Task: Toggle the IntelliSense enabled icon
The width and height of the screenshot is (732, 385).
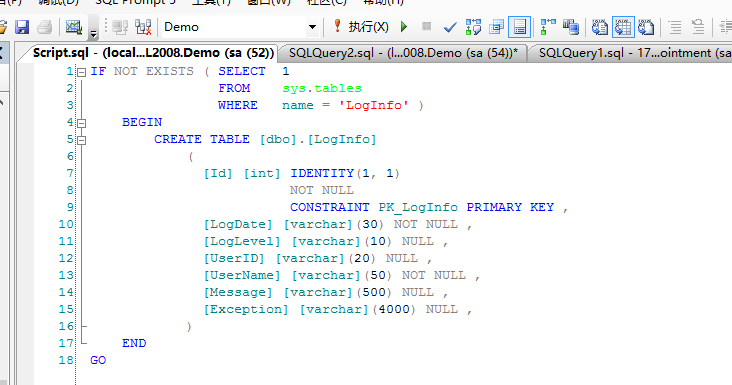Action: [520, 27]
